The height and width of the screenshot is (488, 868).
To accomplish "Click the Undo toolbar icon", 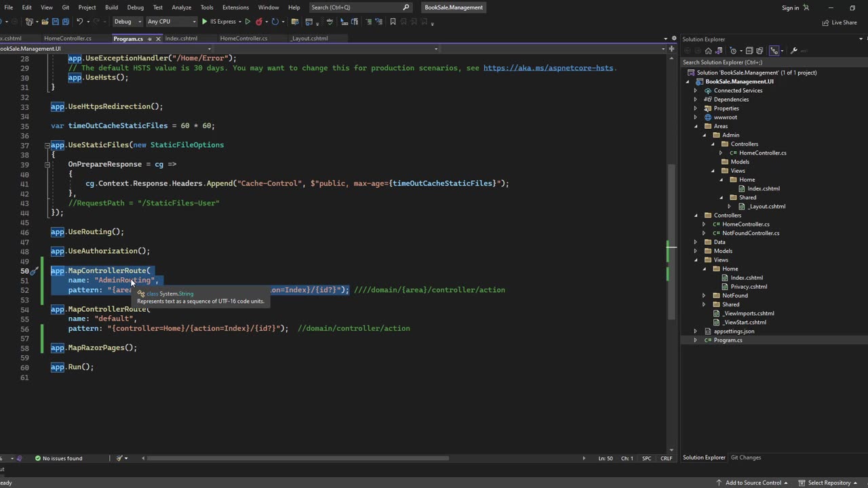I will 80,22.
